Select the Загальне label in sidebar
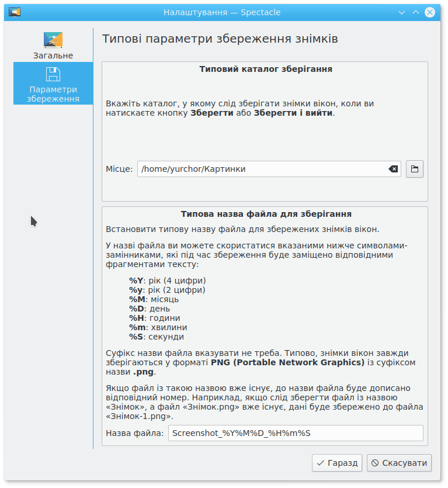 point(53,56)
